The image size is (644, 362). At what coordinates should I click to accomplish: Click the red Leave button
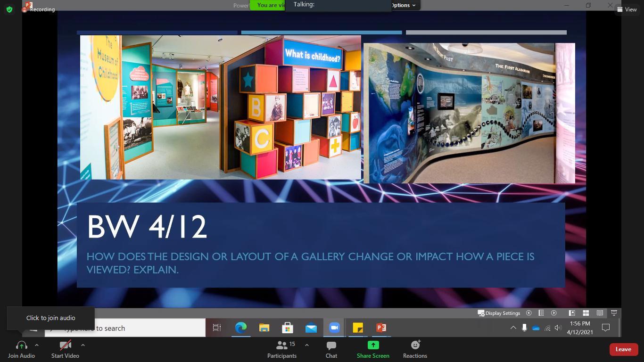click(623, 349)
